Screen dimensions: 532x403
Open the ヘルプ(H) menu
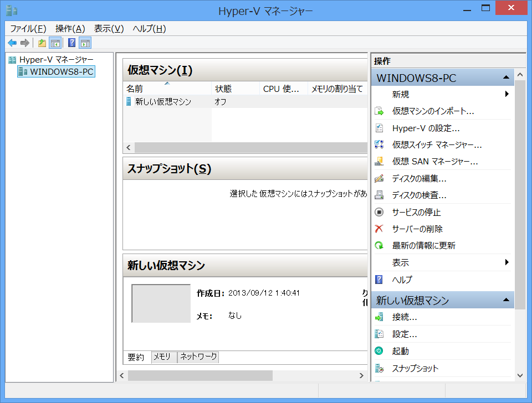pyautogui.click(x=149, y=29)
